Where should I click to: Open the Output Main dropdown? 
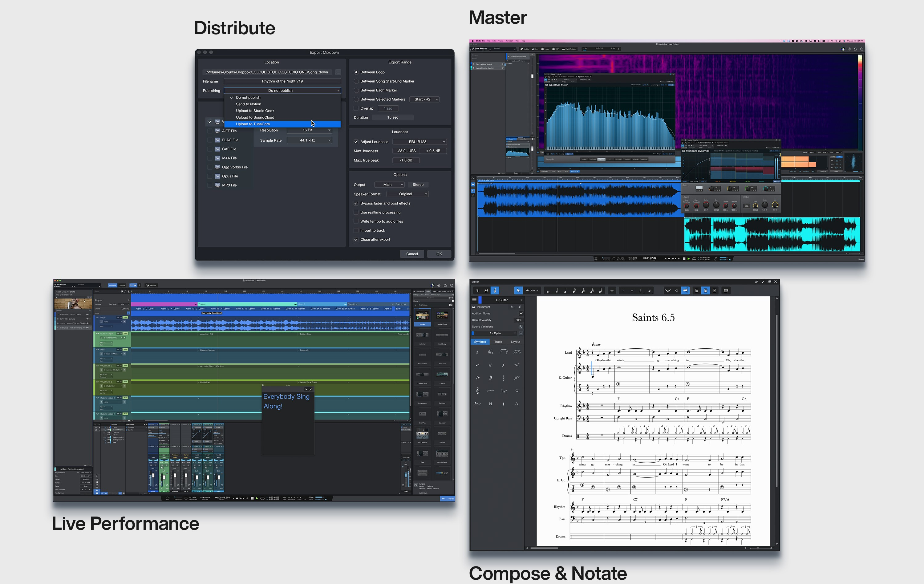point(389,185)
